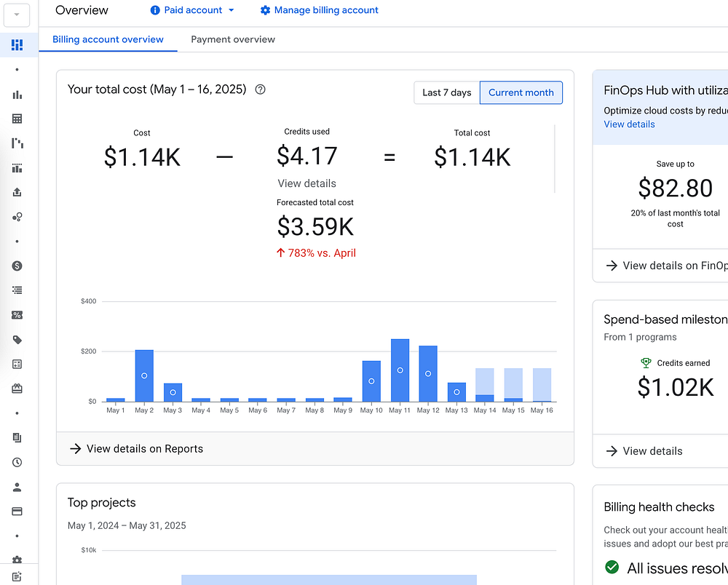Click the May 11 bar in cost chart
This screenshot has height=585, width=728.
tap(400, 370)
